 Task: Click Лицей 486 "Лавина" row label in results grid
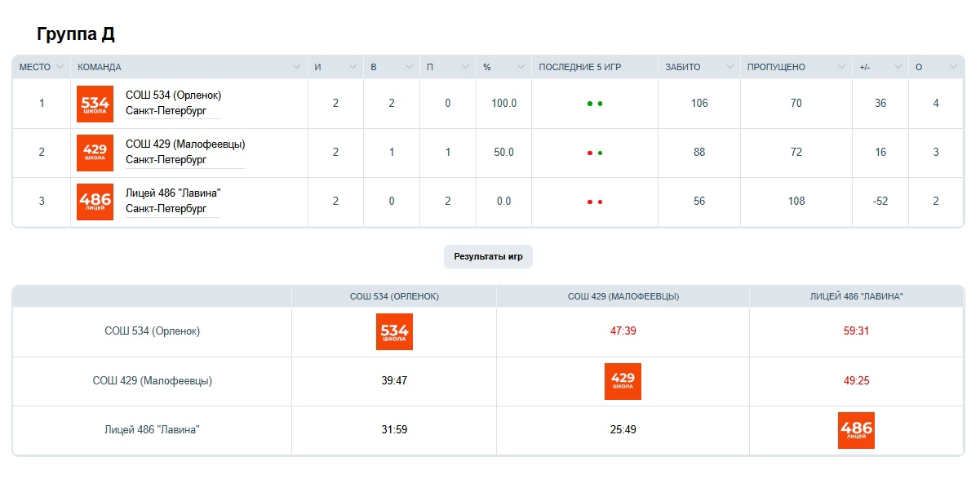click(x=153, y=429)
